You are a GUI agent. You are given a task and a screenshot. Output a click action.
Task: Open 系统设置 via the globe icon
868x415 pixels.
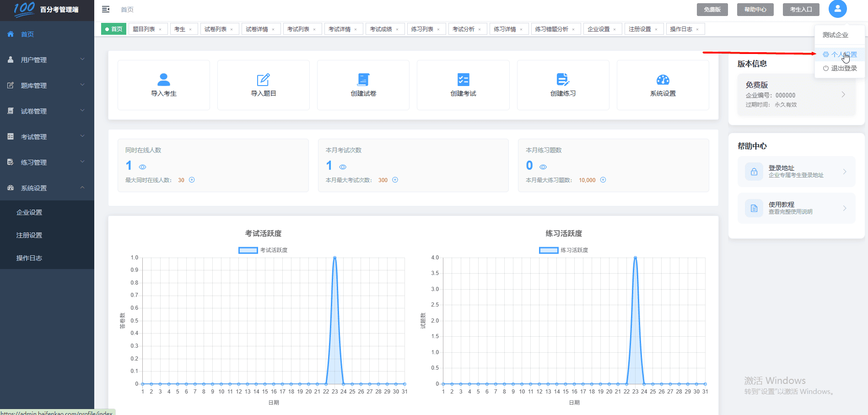click(663, 79)
